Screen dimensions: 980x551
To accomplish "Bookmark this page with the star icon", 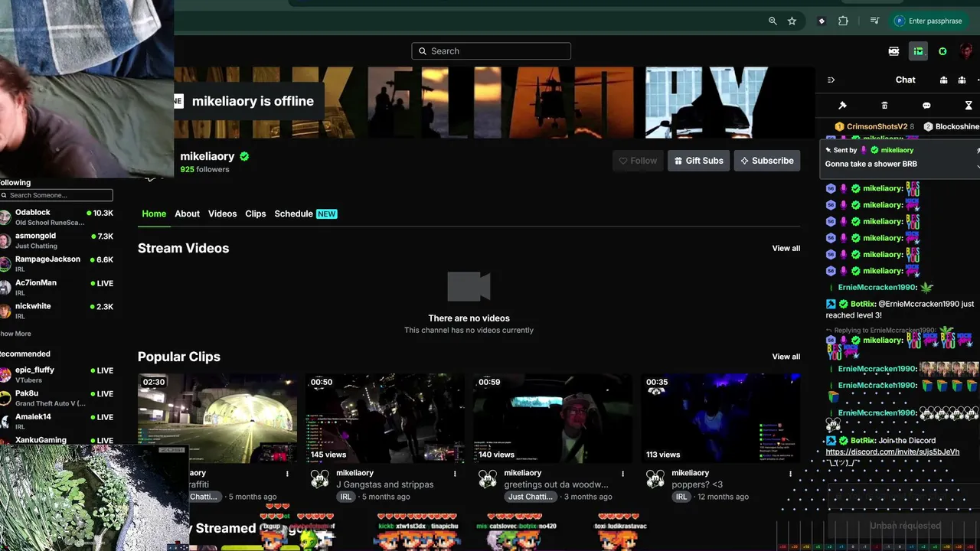I will click(792, 21).
